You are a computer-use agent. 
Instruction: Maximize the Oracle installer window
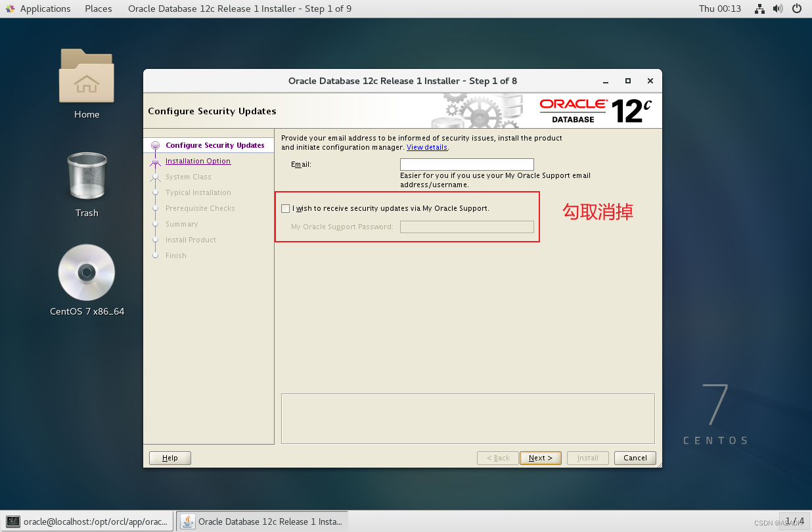(x=628, y=81)
